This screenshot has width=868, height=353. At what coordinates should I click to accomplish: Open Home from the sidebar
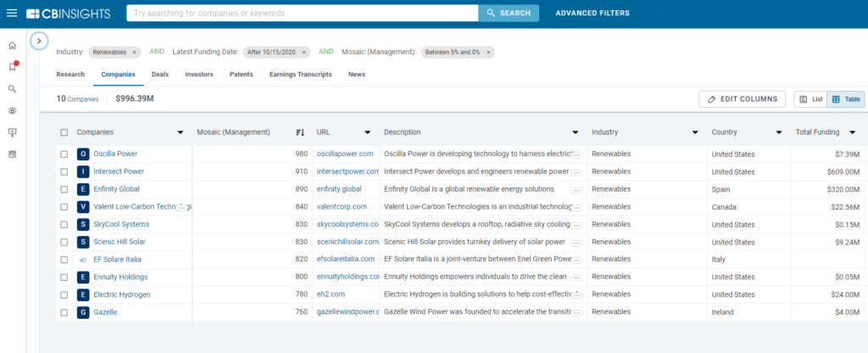click(x=12, y=46)
